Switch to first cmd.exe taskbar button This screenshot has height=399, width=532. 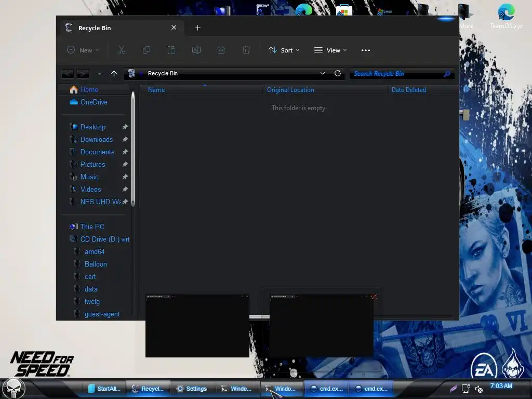(327, 389)
